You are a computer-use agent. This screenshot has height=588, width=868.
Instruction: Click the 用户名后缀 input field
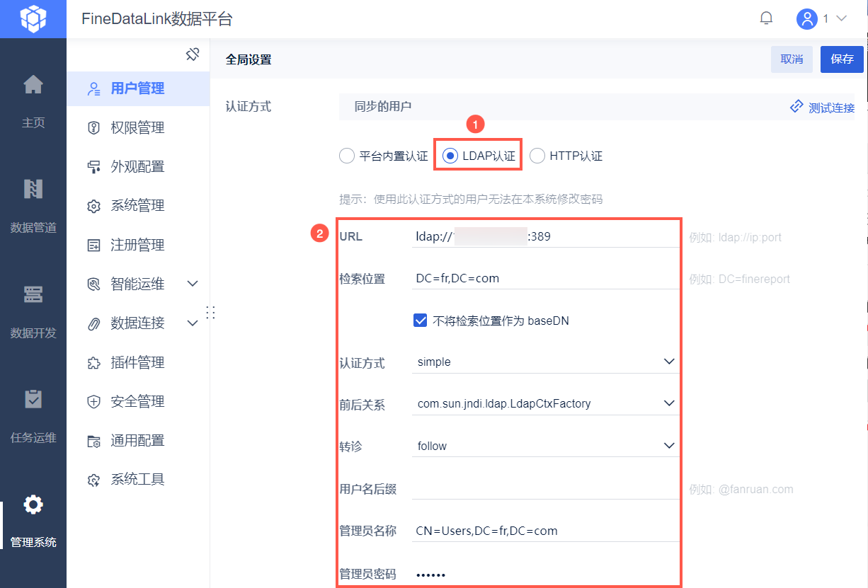coord(545,489)
